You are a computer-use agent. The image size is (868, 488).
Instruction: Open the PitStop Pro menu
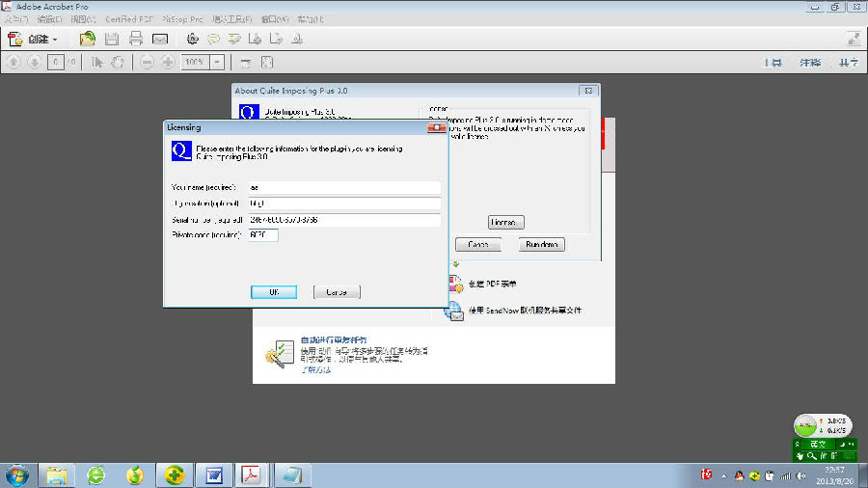pyautogui.click(x=182, y=19)
